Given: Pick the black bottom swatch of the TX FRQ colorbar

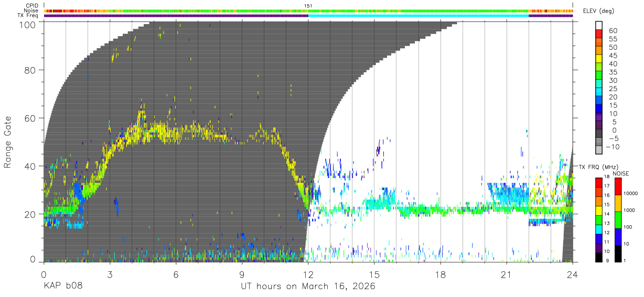Looking at the screenshot, I should click(x=598, y=257).
